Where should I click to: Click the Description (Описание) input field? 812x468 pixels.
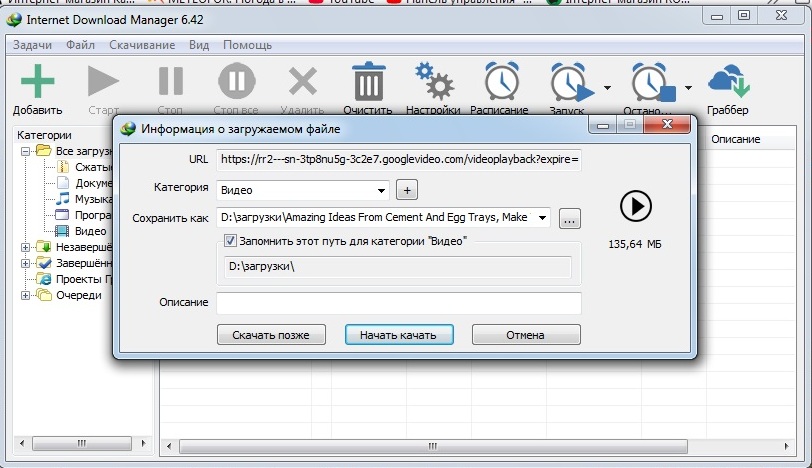click(x=399, y=303)
